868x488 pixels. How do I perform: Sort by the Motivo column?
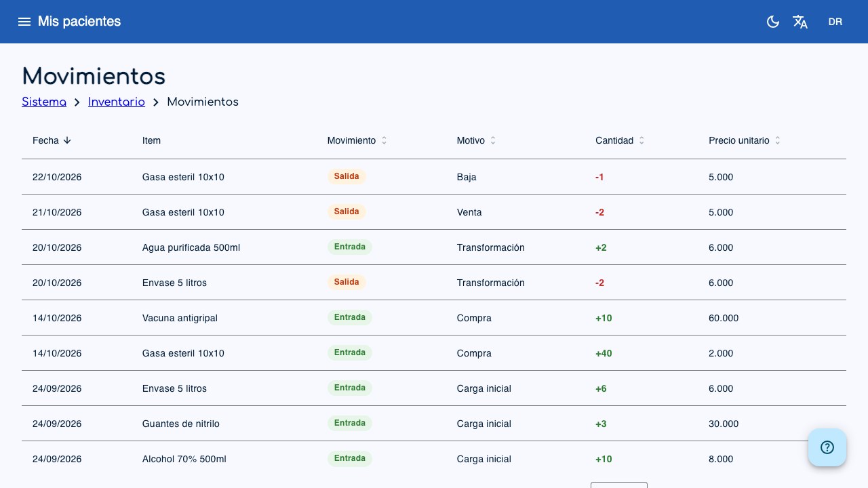[x=477, y=140]
